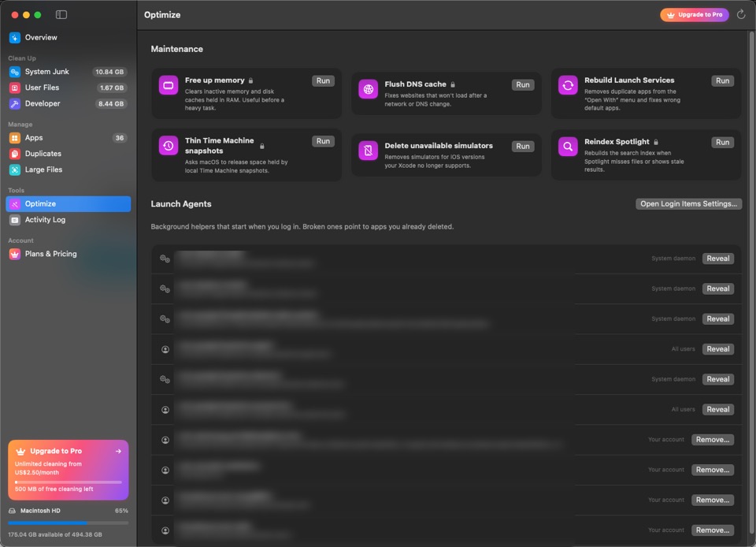Viewport: 756px width, 547px height.
Task: Click the Activity Log icon
Action: coord(15,219)
